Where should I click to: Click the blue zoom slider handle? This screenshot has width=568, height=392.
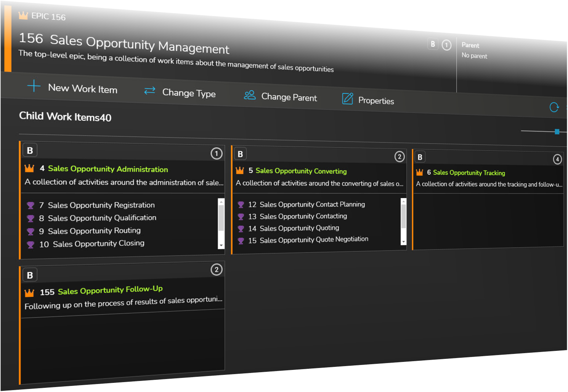[x=557, y=132]
